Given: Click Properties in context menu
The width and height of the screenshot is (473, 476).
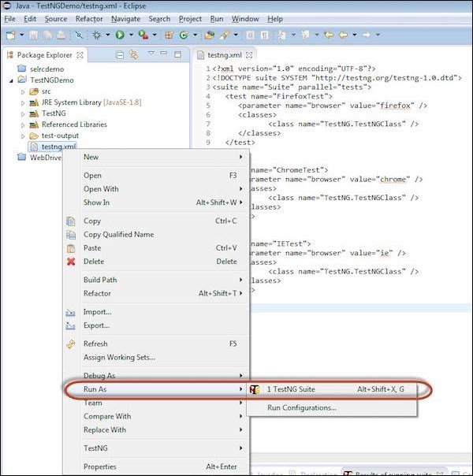Looking at the screenshot, I should (x=156, y=467).
